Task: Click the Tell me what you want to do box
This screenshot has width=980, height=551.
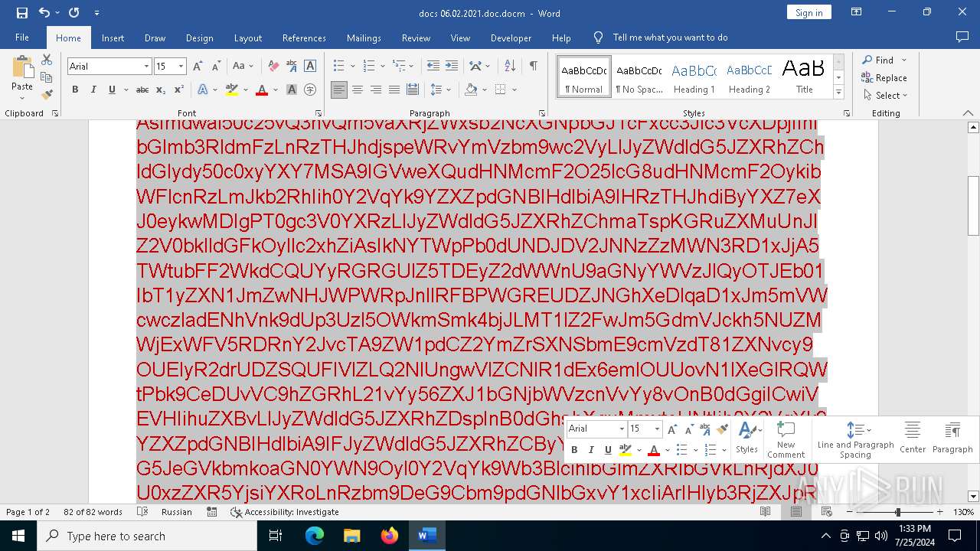Action: (x=670, y=37)
